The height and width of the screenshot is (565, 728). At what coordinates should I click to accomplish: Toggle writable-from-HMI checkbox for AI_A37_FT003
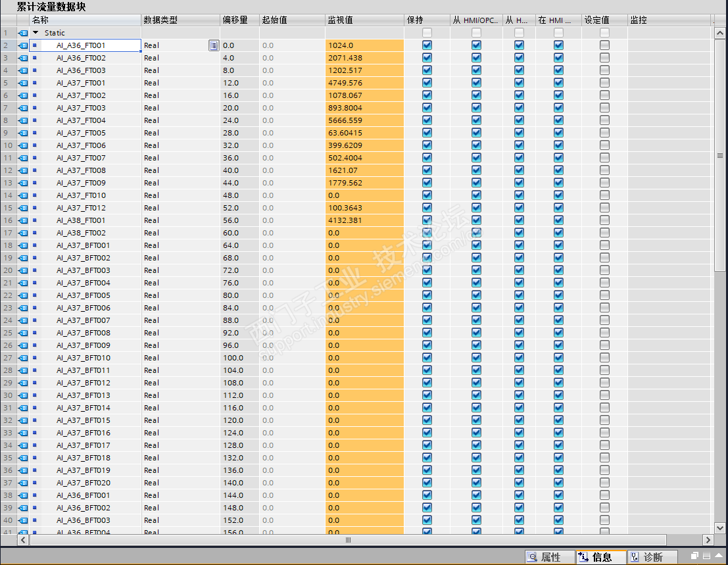(519, 108)
